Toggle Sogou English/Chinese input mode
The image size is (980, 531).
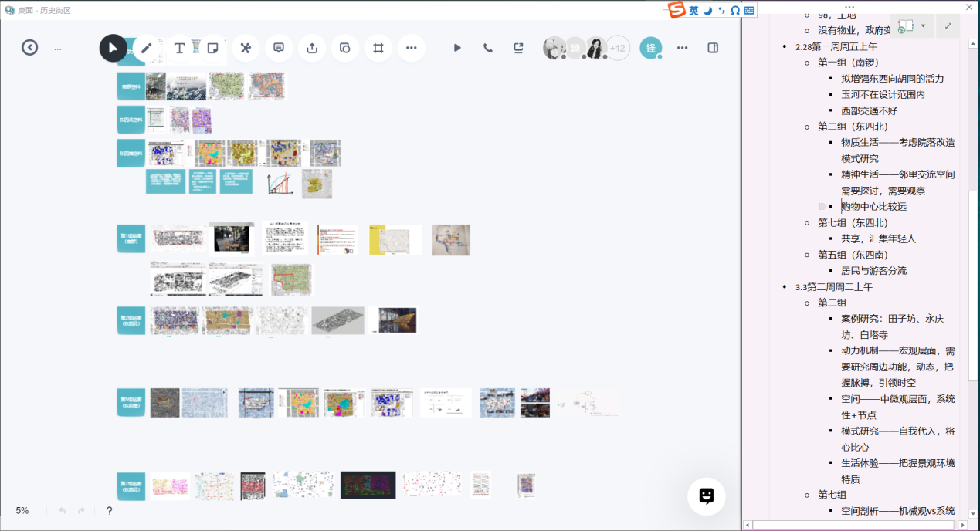pyautogui.click(x=693, y=10)
